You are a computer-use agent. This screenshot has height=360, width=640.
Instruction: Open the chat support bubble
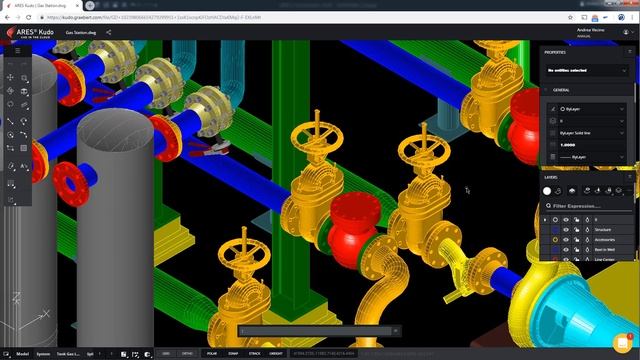click(x=622, y=343)
